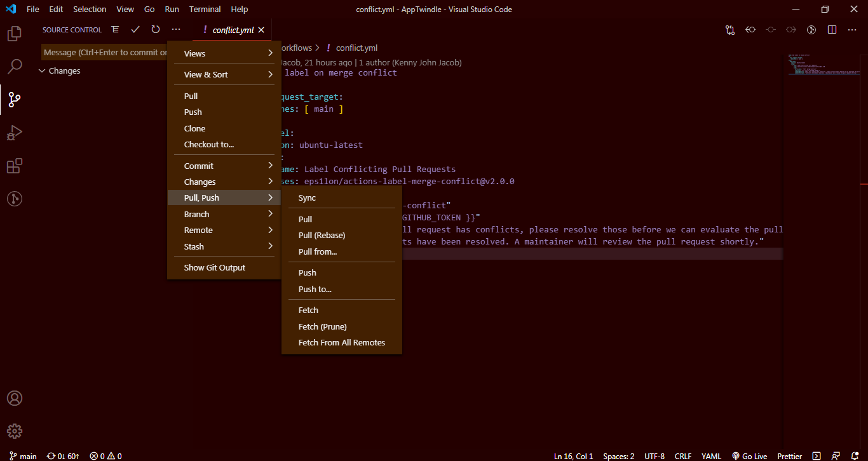The height and width of the screenshot is (461, 868).
Task: Open the Selection menu
Action: 90,10
